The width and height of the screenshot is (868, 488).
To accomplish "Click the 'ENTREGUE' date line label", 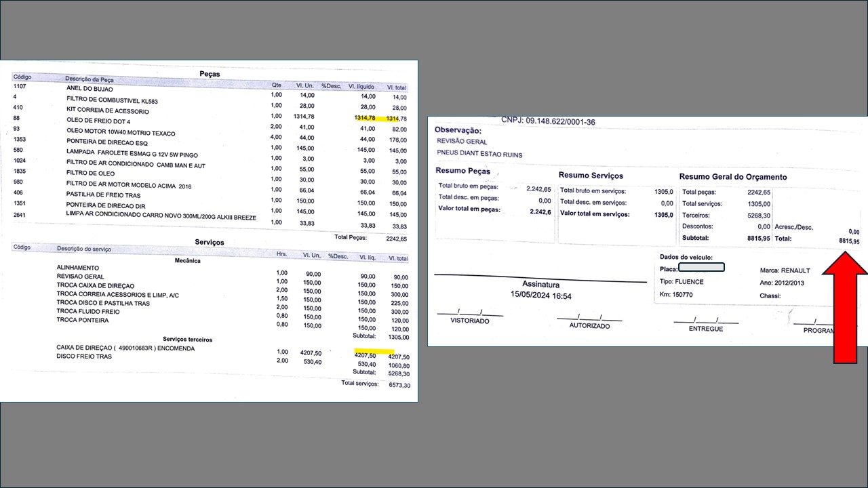I will click(x=706, y=329).
